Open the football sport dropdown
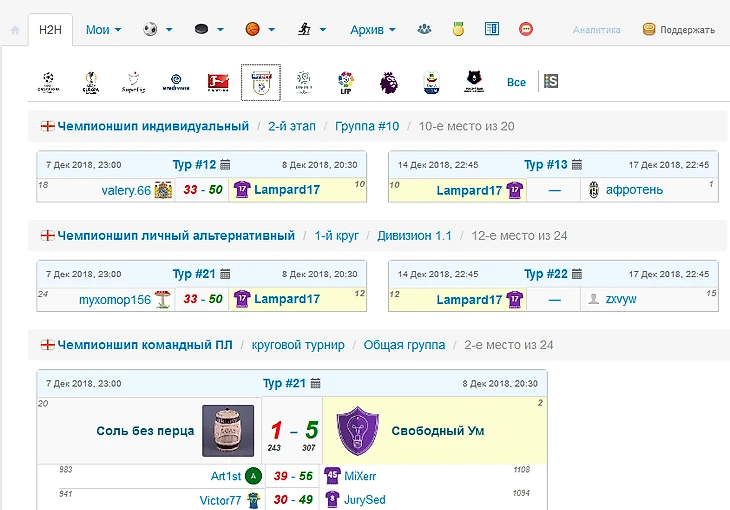 click(x=157, y=29)
